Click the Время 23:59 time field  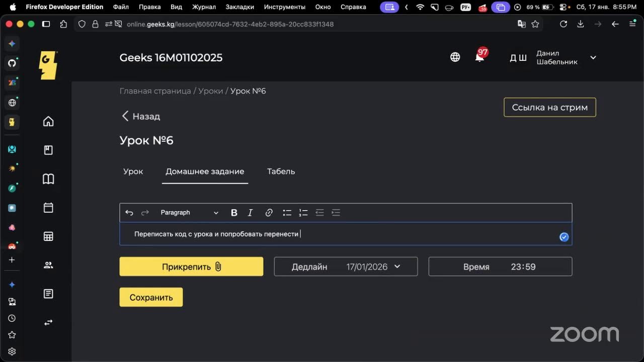(x=500, y=266)
